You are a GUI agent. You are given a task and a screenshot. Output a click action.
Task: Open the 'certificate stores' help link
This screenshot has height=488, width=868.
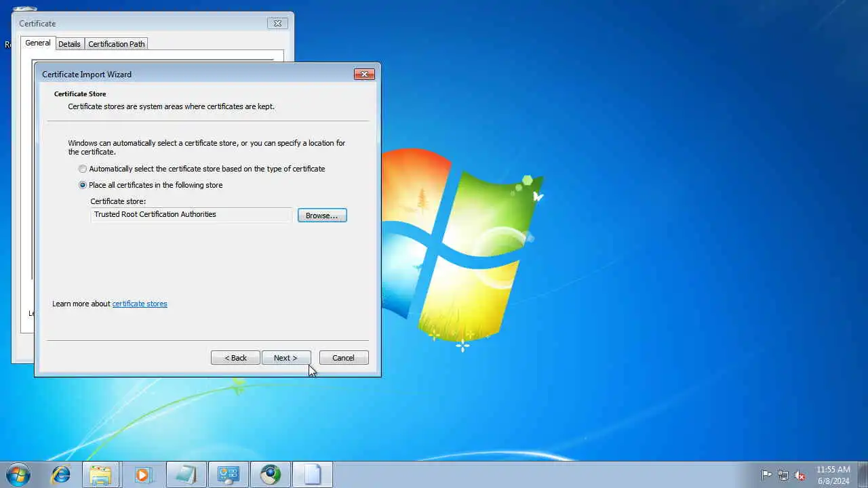coord(140,304)
